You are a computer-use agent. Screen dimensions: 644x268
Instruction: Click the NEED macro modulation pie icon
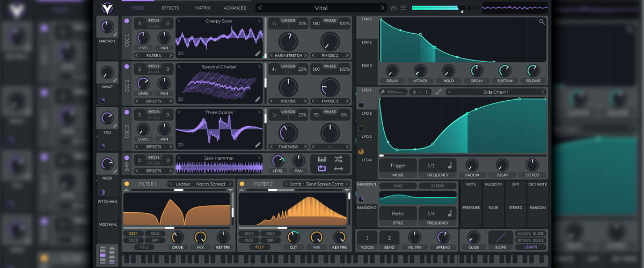[x=102, y=192]
